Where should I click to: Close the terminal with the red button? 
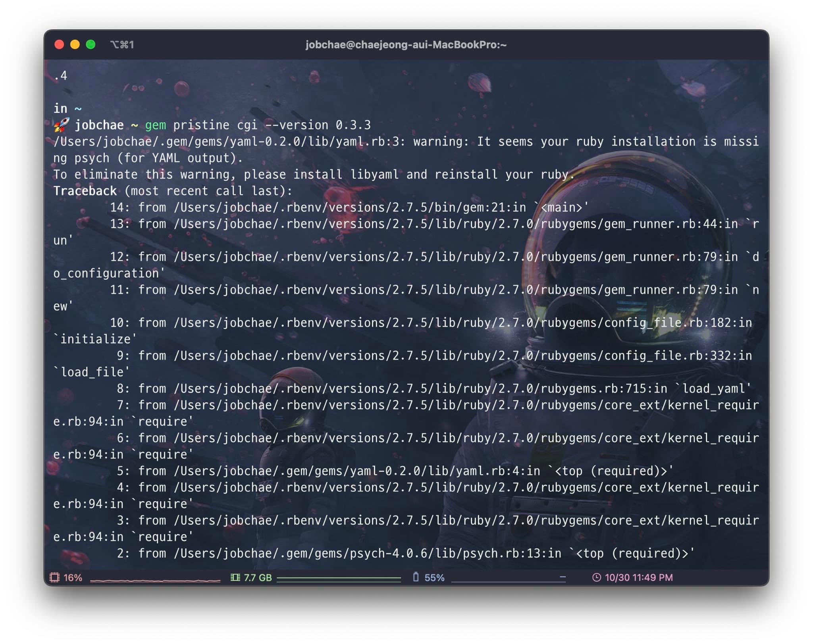pyautogui.click(x=59, y=44)
